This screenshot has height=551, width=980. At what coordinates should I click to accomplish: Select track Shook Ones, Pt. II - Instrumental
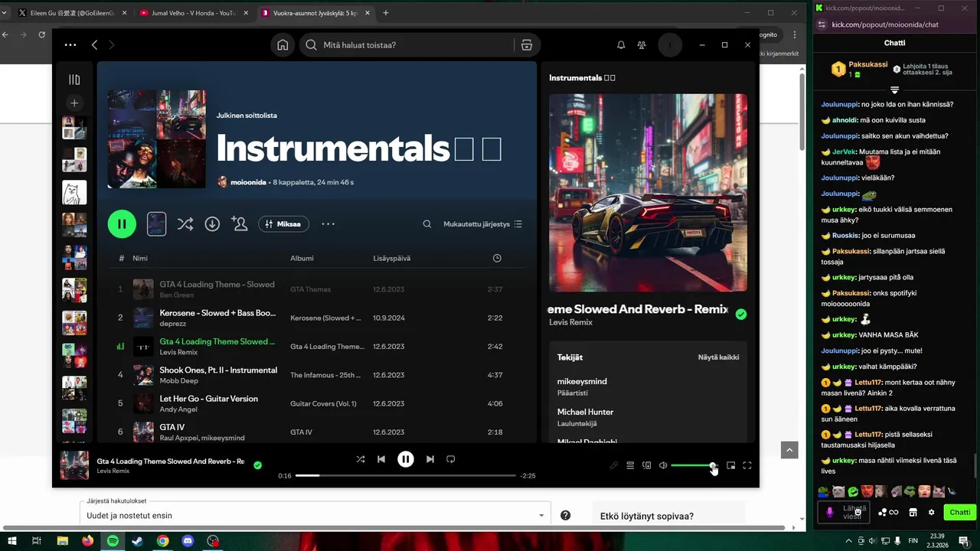(218, 370)
